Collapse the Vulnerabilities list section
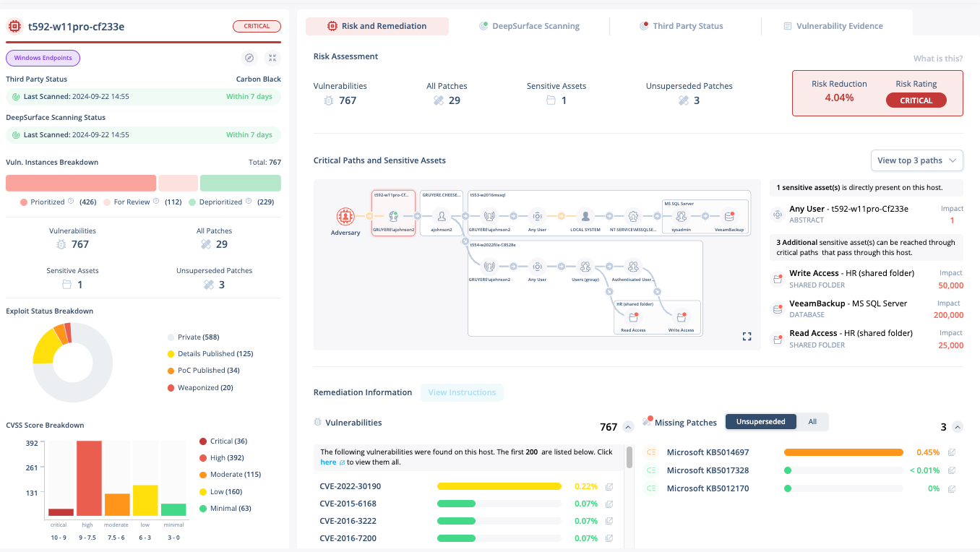 pyautogui.click(x=628, y=427)
